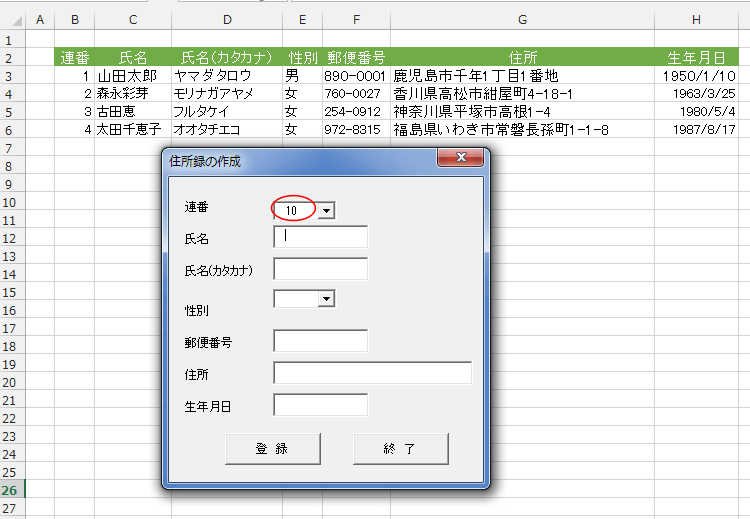Close the 住所録の作成 dialog

pyautogui.click(x=460, y=157)
